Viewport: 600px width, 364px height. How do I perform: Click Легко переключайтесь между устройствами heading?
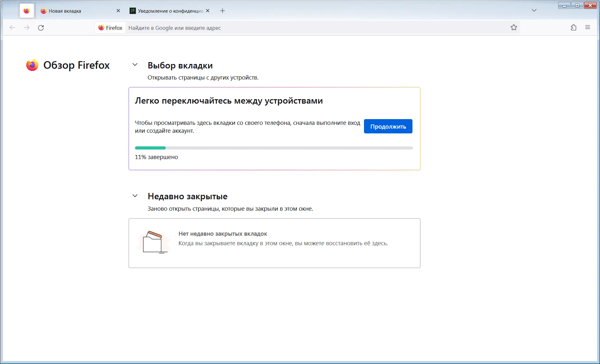[229, 101]
